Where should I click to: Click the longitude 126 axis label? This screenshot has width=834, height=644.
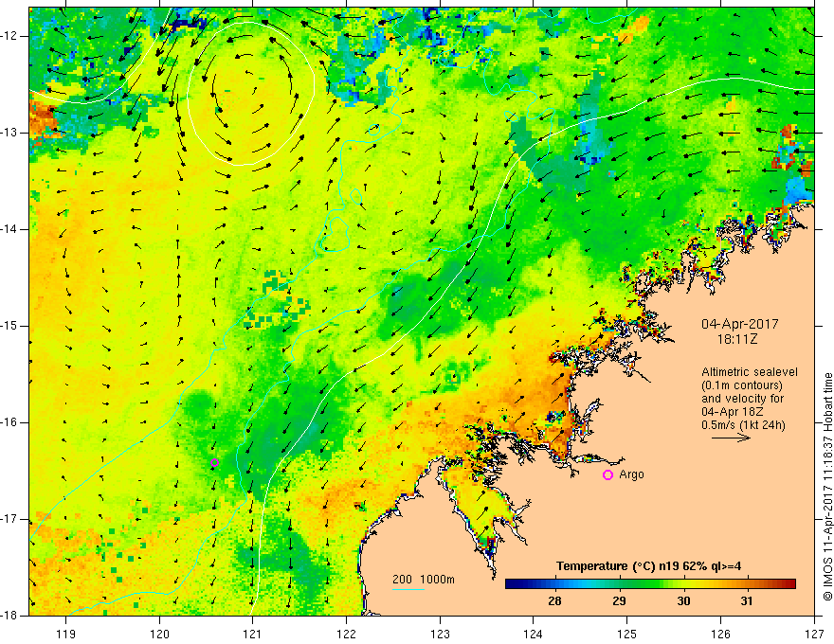click(720, 634)
